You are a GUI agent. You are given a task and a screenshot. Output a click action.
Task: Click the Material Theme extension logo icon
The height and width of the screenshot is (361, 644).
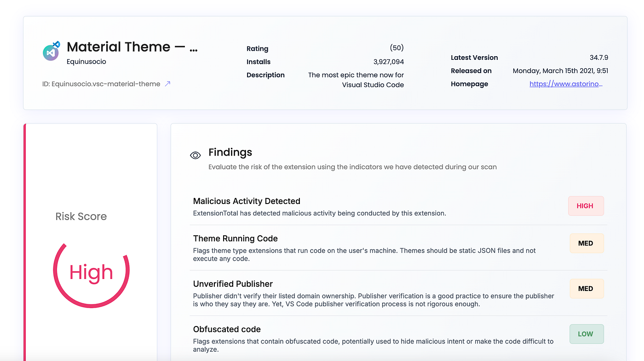pos(52,51)
